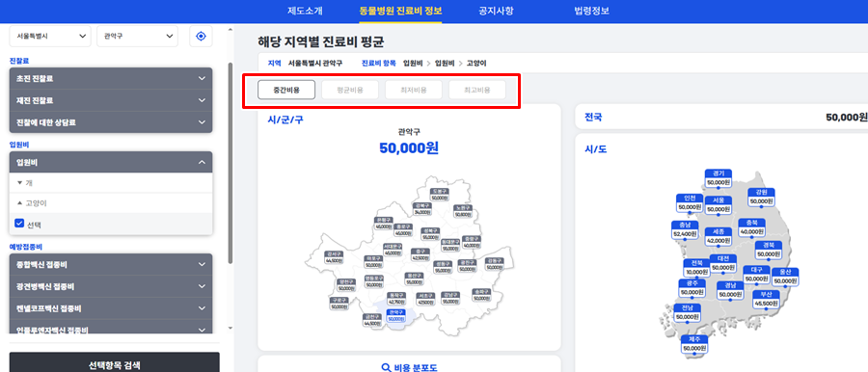Click the 경기 marker on national map

coord(719,177)
